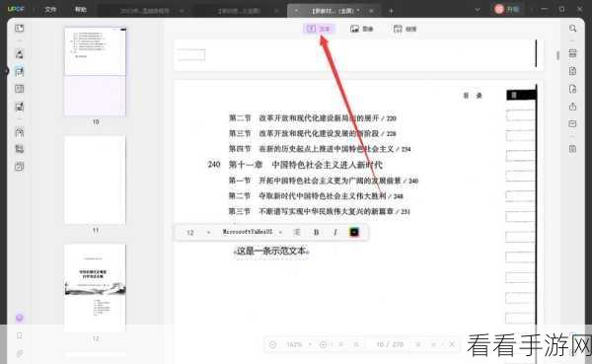Open a new tab with plus button
This screenshot has height=364, width=592.
(x=391, y=11)
